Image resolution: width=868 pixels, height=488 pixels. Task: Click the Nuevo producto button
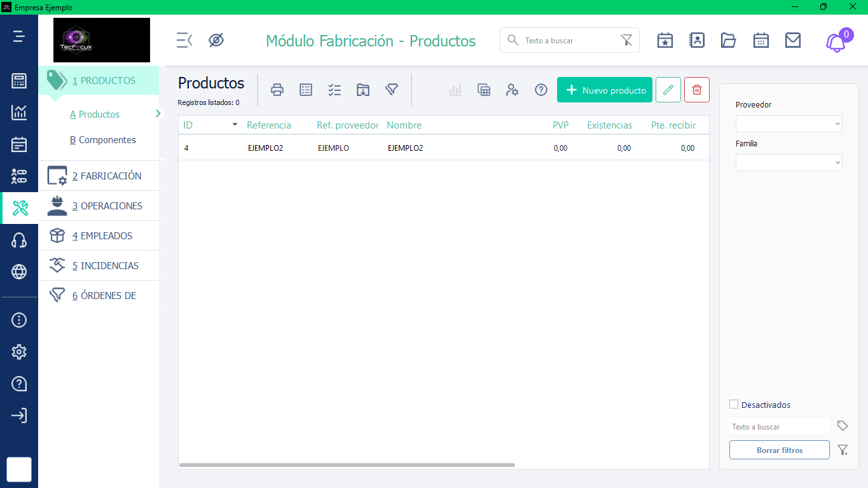[x=604, y=90]
